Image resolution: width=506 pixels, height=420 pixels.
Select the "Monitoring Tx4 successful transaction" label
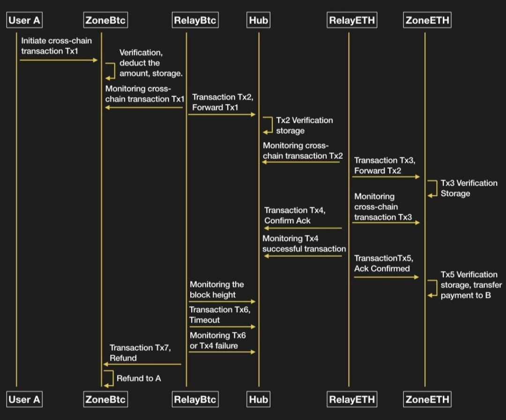tap(304, 244)
